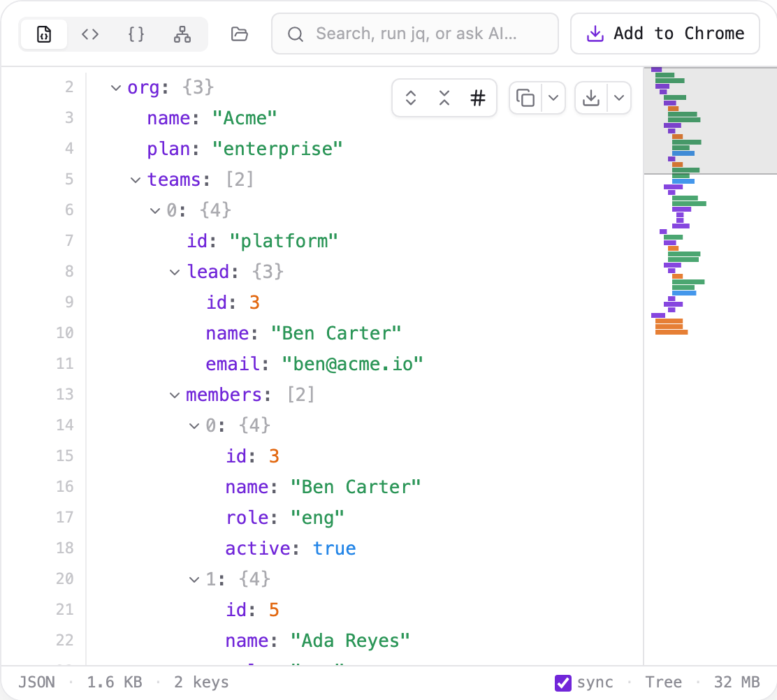
Task: Switch to curly braces view icon
Action: pyautogui.click(x=136, y=34)
